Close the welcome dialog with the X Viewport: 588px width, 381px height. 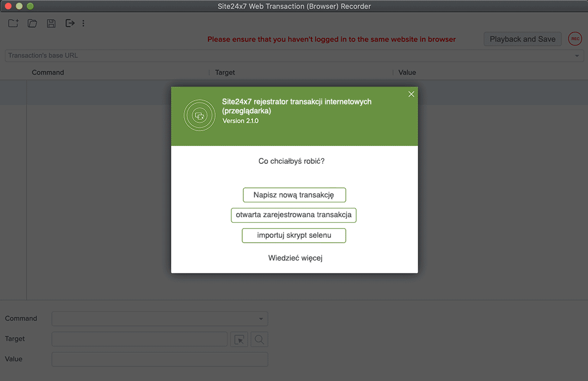click(411, 94)
